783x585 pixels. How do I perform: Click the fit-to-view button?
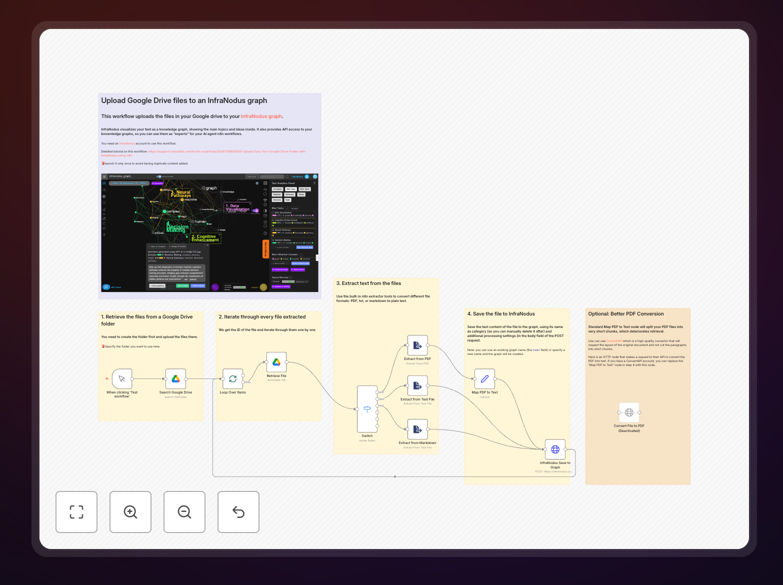76,512
